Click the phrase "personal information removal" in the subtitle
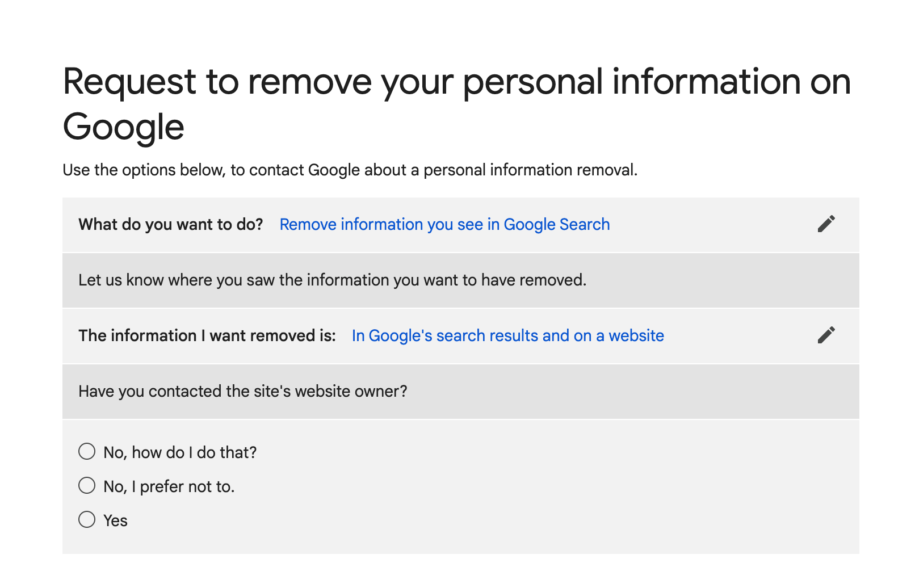Image resolution: width=915 pixels, height=588 pixels. coord(529,170)
